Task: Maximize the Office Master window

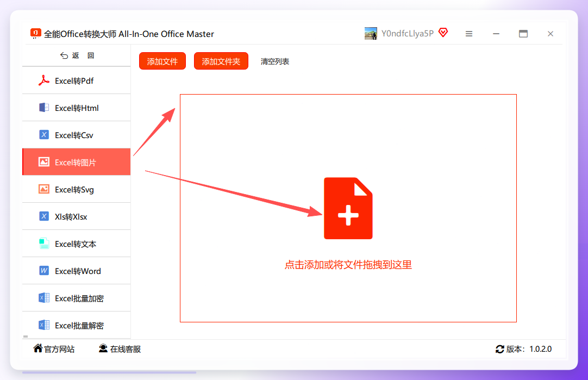Action: 523,34
